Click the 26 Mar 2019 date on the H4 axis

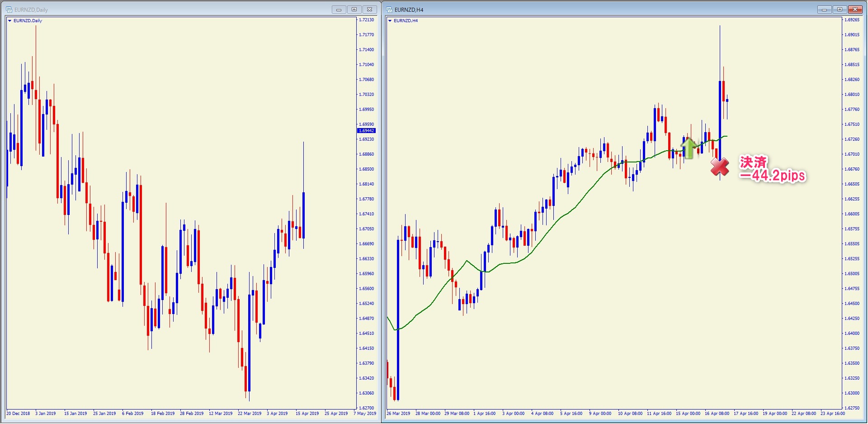(398, 414)
